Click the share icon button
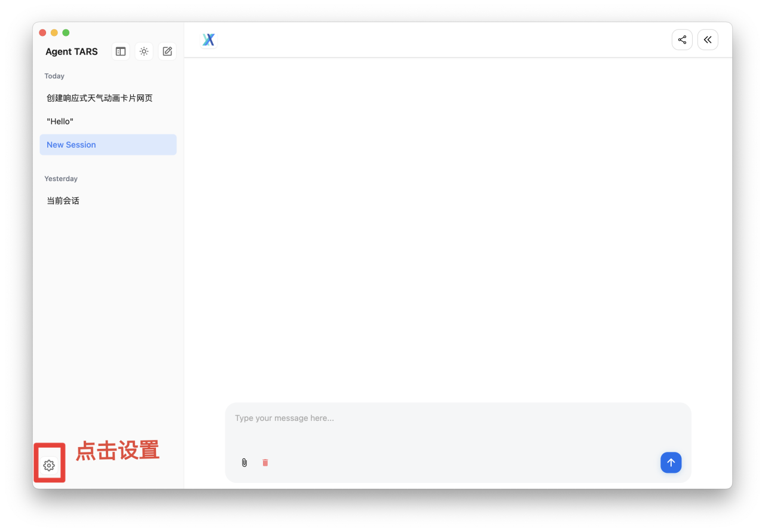Image resolution: width=765 pixels, height=532 pixels. pos(682,40)
